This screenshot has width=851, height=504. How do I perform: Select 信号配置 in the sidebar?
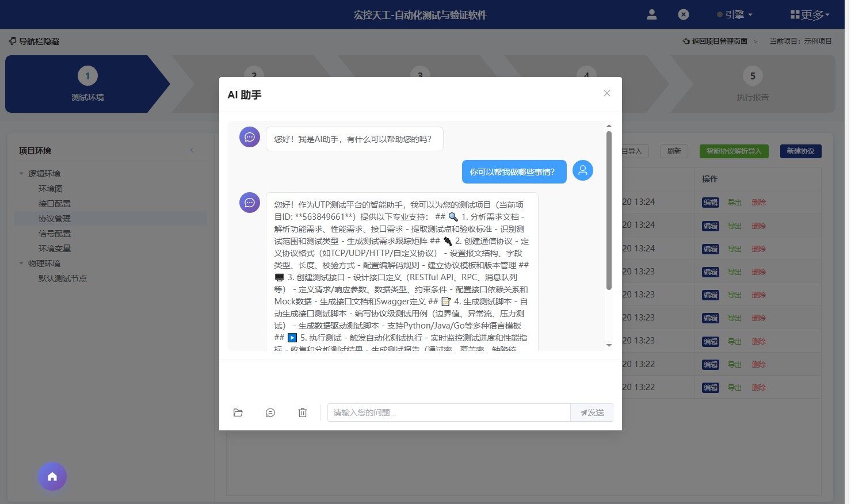coord(55,233)
